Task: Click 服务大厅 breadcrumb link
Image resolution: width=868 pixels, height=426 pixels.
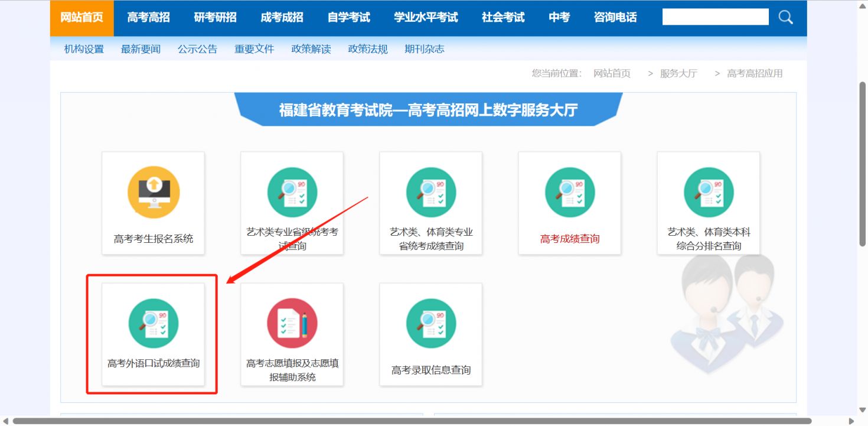Action: [x=678, y=73]
